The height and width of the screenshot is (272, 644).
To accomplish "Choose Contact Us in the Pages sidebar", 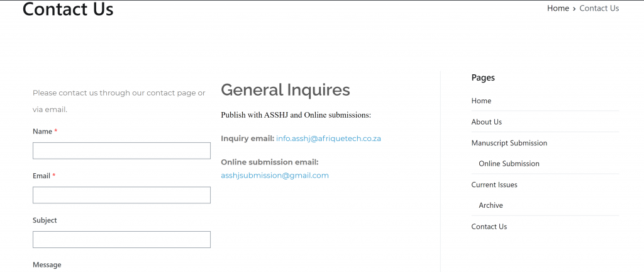I will tap(489, 227).
